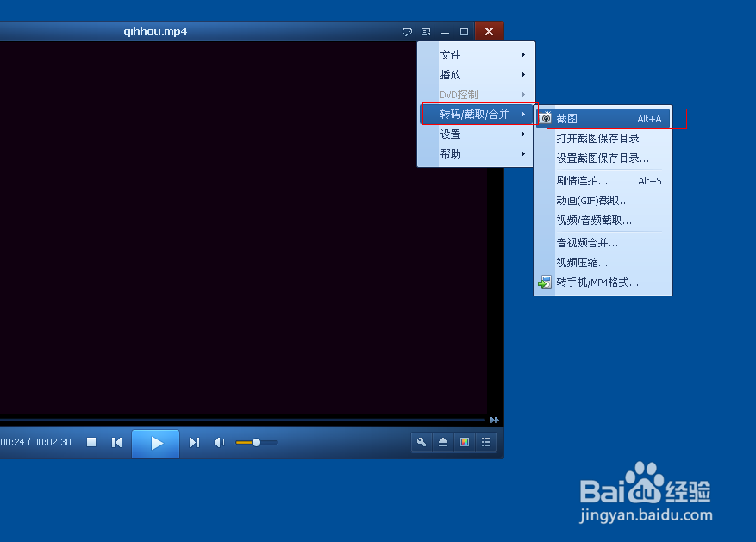The height and width of the screenshot is (542, 756).
Task: Click icon beside 转手机/MP4格式
Action: [x=545, y=283]
